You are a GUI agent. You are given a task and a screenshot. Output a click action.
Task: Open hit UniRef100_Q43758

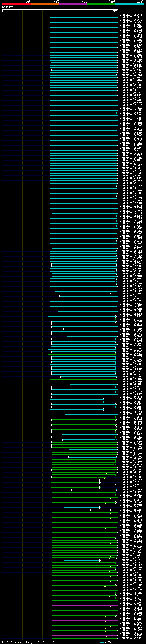pos(131,22)
